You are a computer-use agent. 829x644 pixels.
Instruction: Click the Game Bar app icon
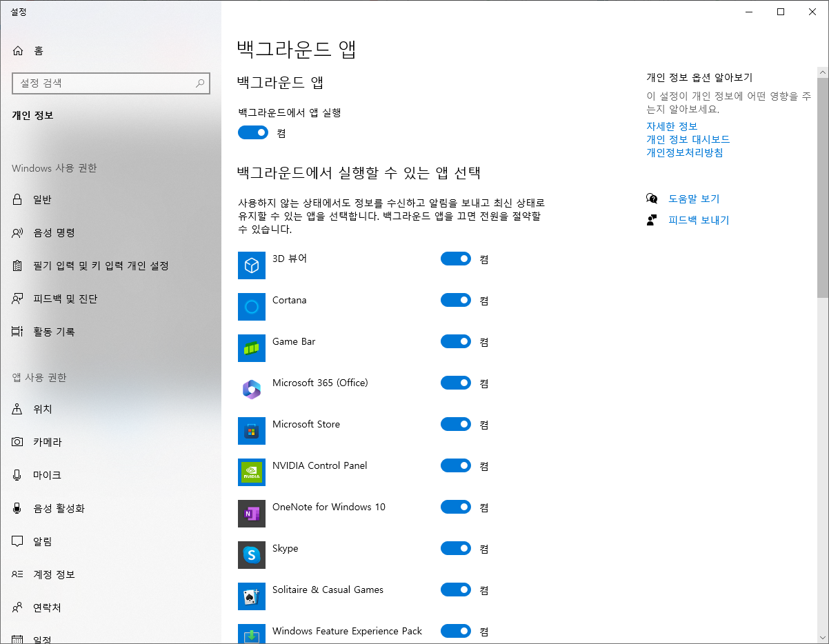tap(252, 348)
